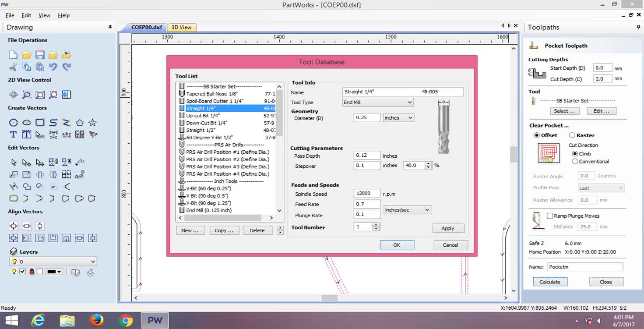Select the Raster clear pocket option
The image size is (644, 329).
click(572, 135)
